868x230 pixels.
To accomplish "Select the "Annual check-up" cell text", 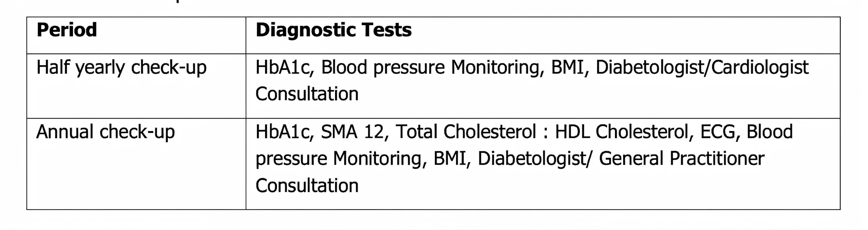I will (x=105, y=132).
